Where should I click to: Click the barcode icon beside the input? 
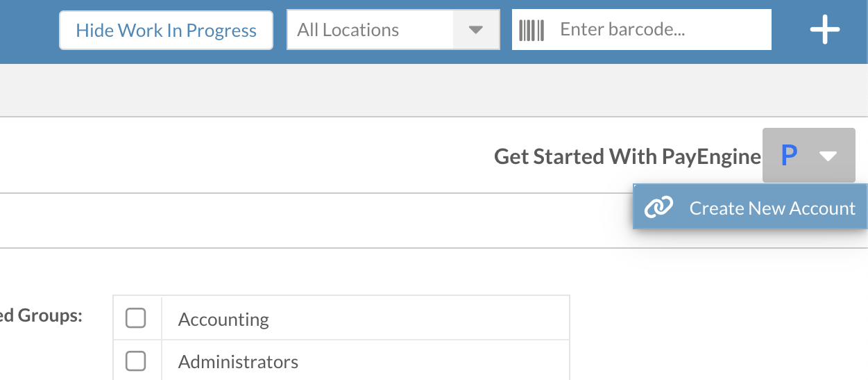click(531, 30)
